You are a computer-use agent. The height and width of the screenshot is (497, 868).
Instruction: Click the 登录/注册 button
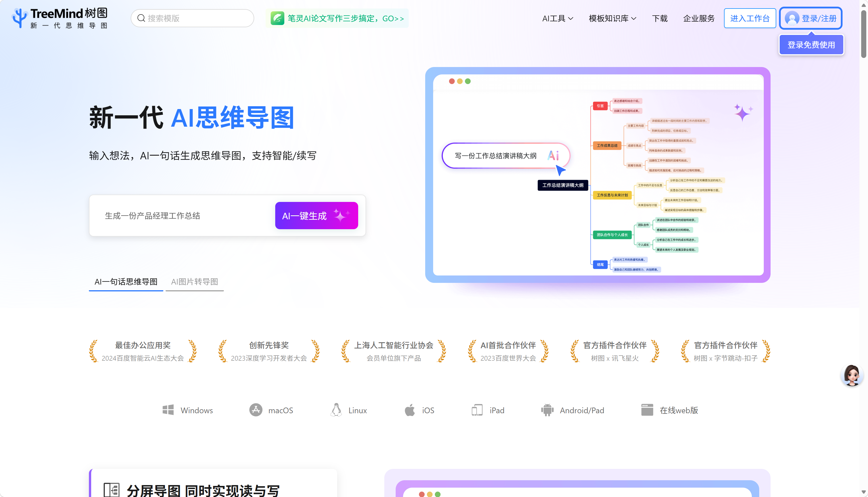[x=811, y=18]
